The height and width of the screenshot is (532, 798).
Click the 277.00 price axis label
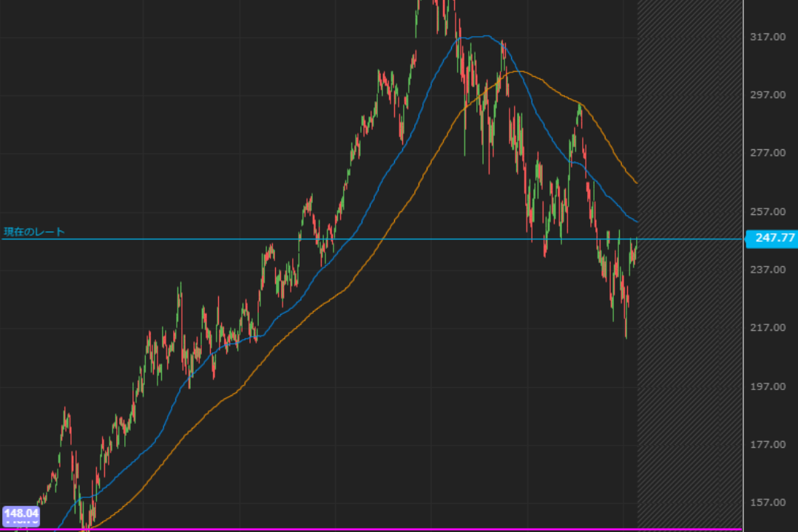(768, 153)
